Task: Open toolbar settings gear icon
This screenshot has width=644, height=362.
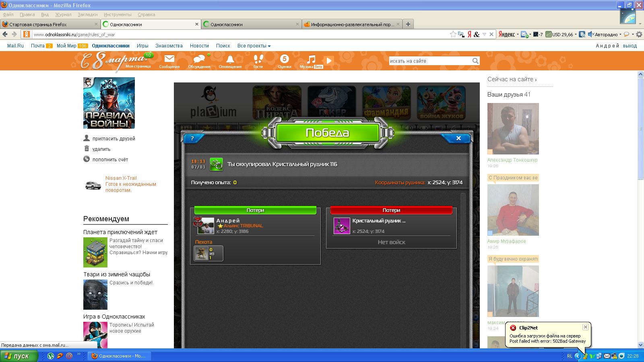Action: tap(639, 35)
